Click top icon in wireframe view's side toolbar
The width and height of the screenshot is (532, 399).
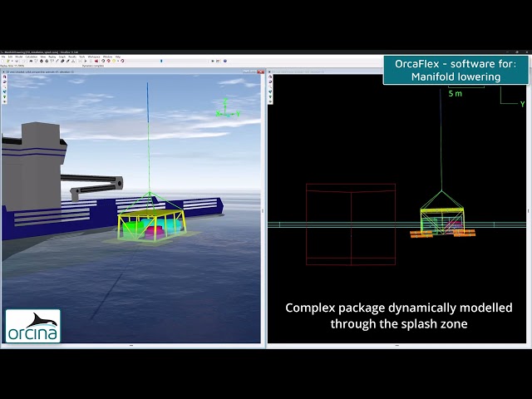pos(270,76)
